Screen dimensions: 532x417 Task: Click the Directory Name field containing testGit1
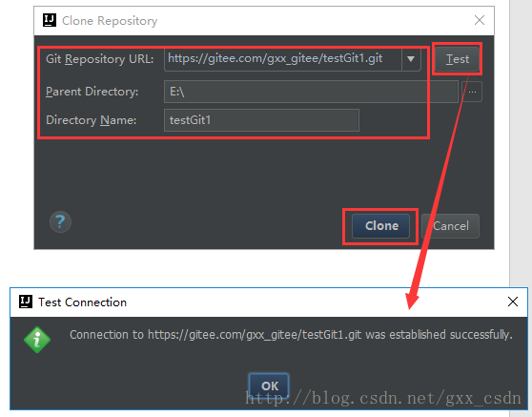pos(261,120)
